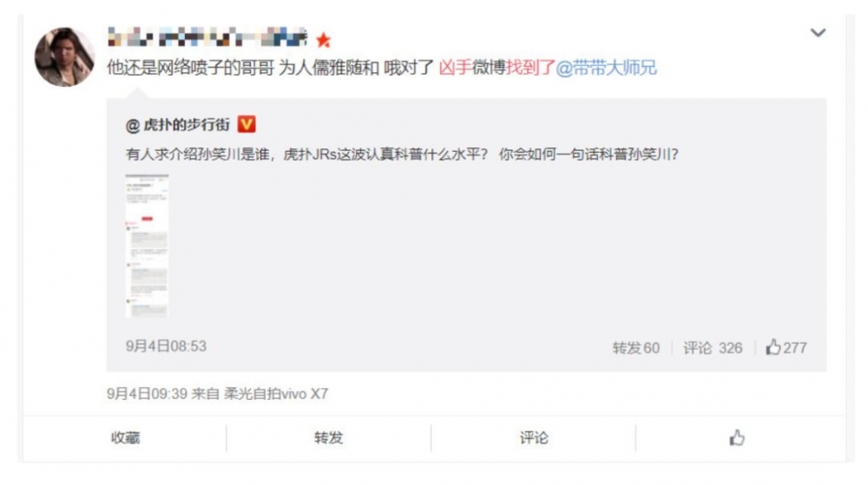The width and height of the screenshot is (868, 485).
Task: Click 转发 in bottom action bar
Action: (328, 438)
